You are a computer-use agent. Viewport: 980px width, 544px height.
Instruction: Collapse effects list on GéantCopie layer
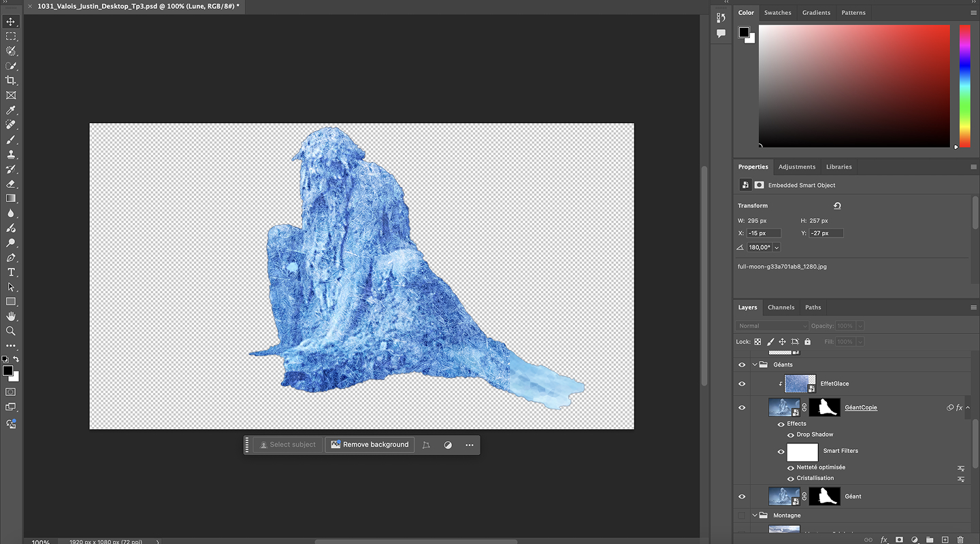968,407
